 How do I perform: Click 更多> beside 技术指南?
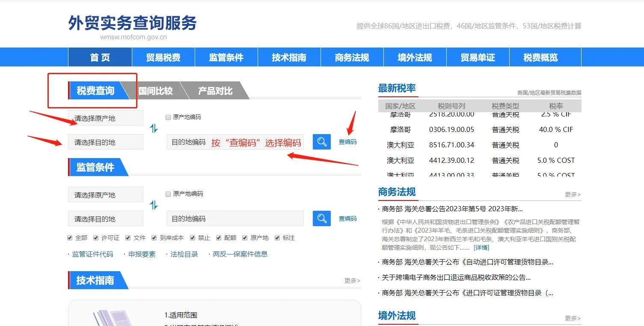point(352,281)
